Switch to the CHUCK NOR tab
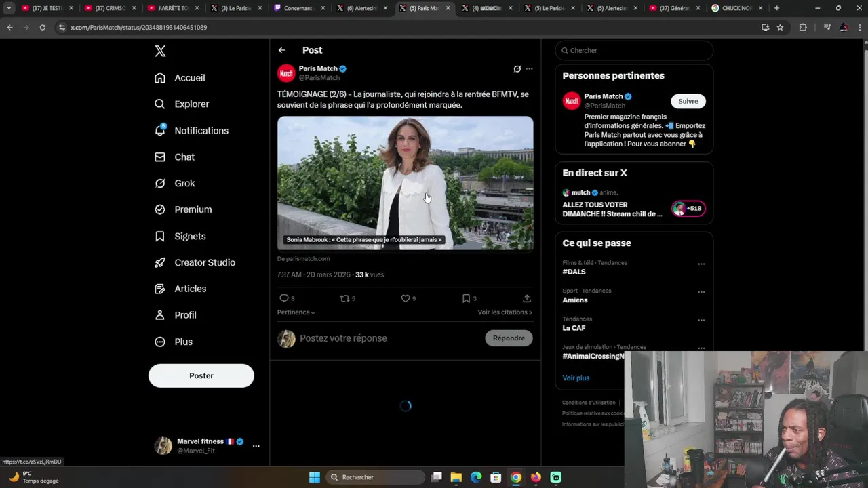The height and width of the screenshot is (488, 868). pyautogui.click(x=736, y=8)
